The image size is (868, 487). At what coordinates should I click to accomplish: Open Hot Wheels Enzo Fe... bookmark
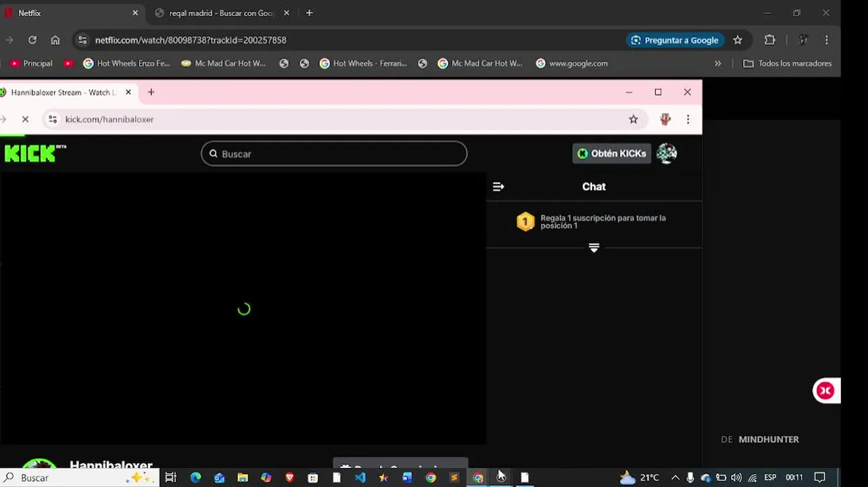tap(126, 63)
